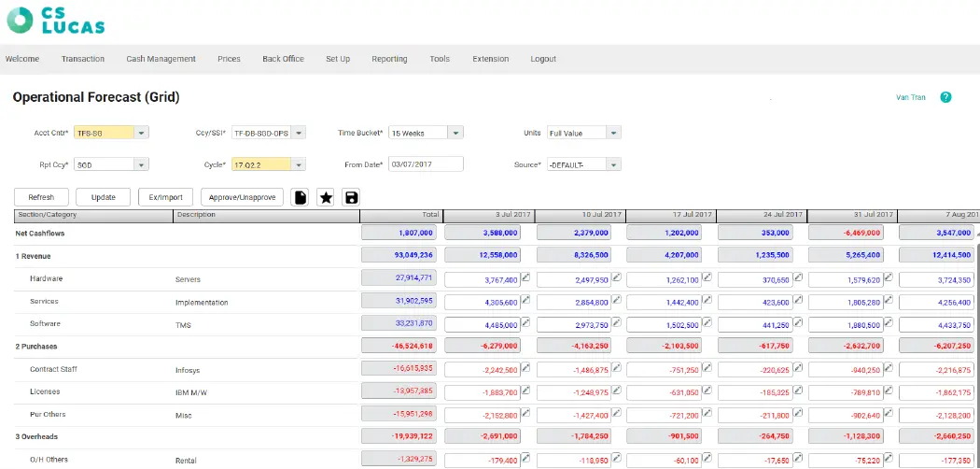
Task: Open the Tools menu
Action: (440, 59)
